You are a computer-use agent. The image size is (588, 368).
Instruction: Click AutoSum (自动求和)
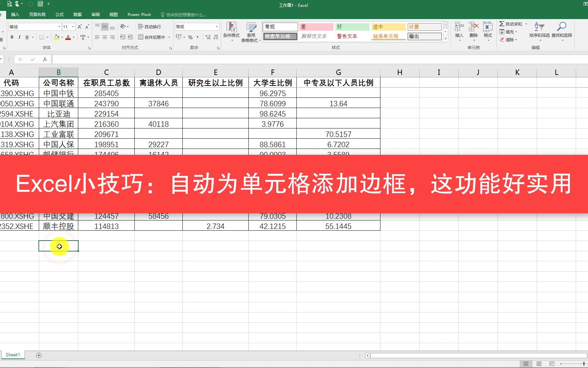[x=510, y=24]
